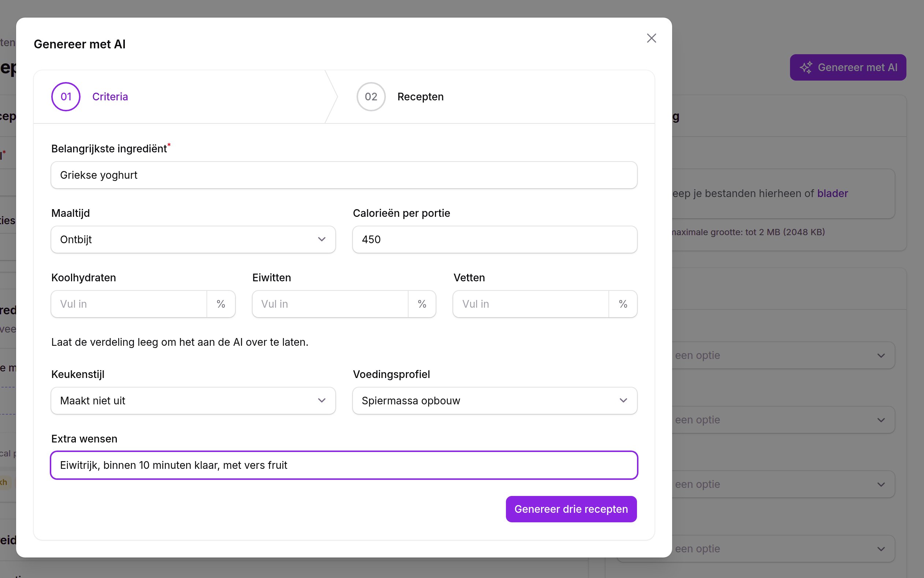Focus the Koolhydraten percentage input
This screenshot has width=924, height=578.
[x=129, y=304]
